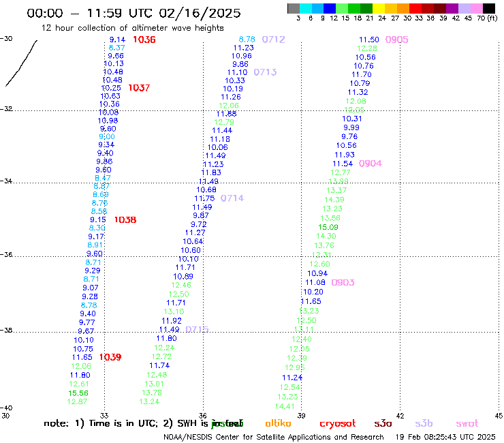Click the title '00:00 – 11:59 UTC 02/16/2025'

click(x=133, y=13)
